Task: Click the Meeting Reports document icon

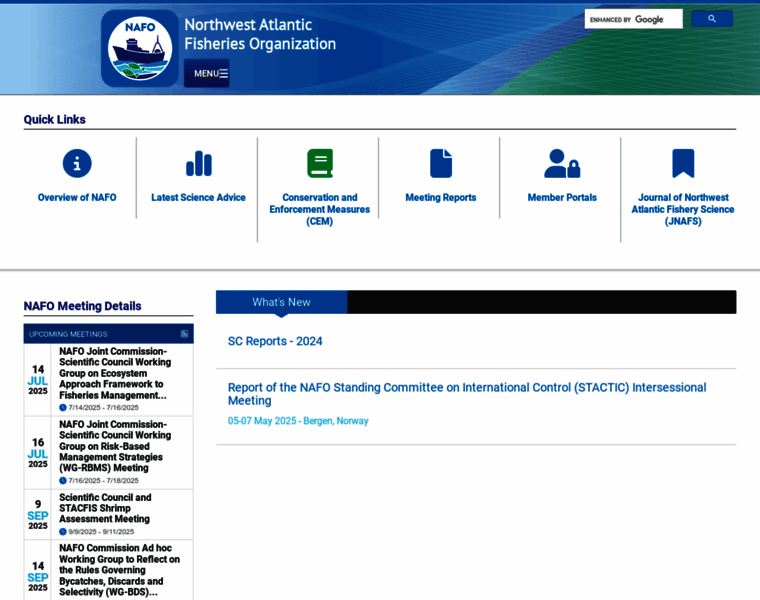Action: pyautogui.click(x=441, y=163)
